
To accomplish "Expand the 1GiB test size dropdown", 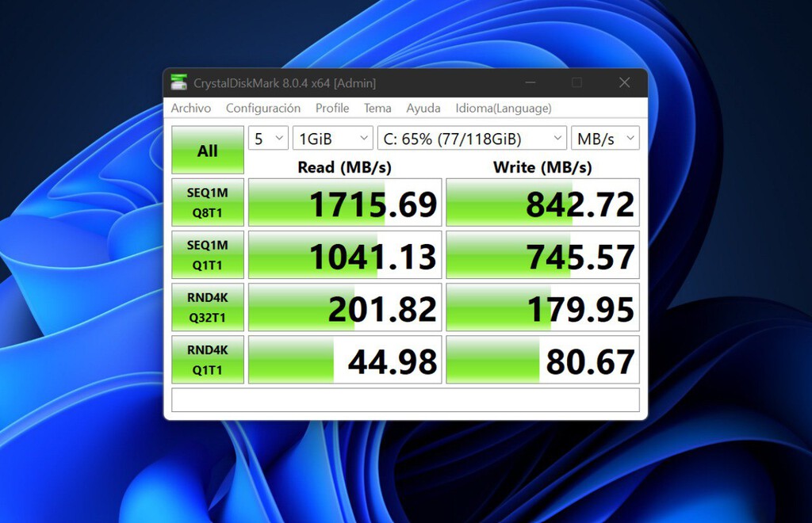I will coord(332,139).
